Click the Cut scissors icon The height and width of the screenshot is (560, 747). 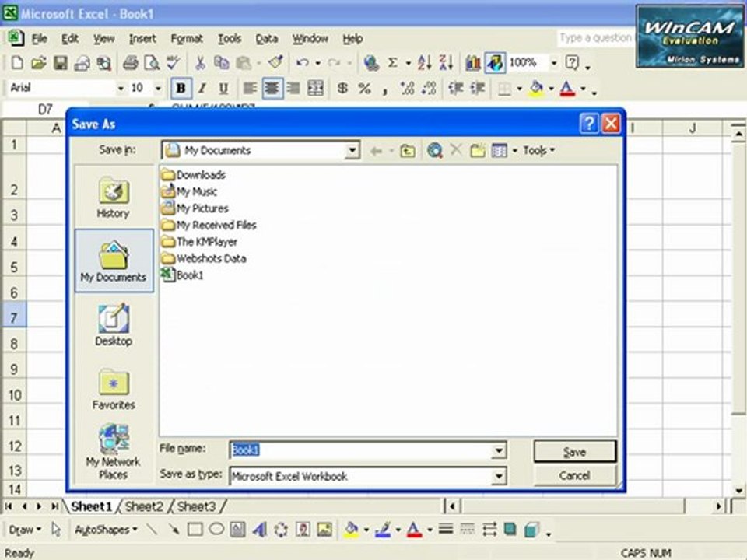coord(200,62)
